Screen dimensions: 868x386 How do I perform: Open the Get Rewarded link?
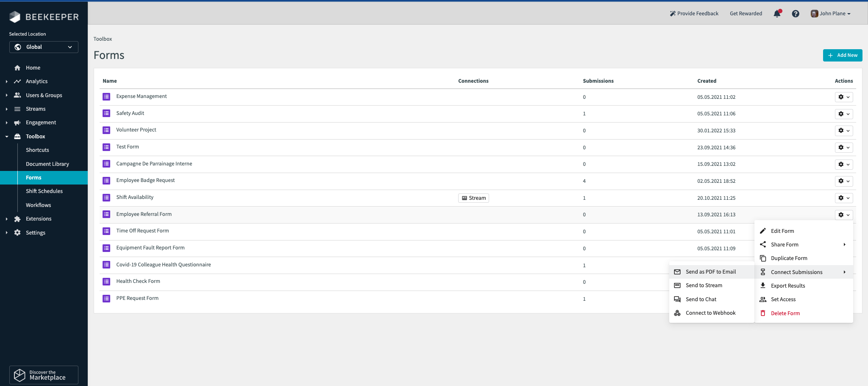[746, 13]
